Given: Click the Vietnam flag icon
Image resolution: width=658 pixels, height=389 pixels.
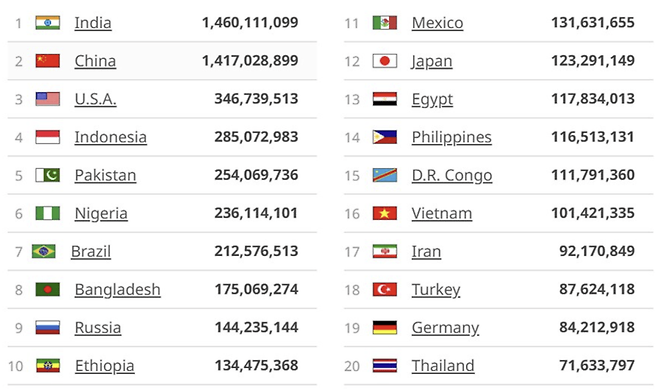Looking at the screenshot, I should [385, 213].
